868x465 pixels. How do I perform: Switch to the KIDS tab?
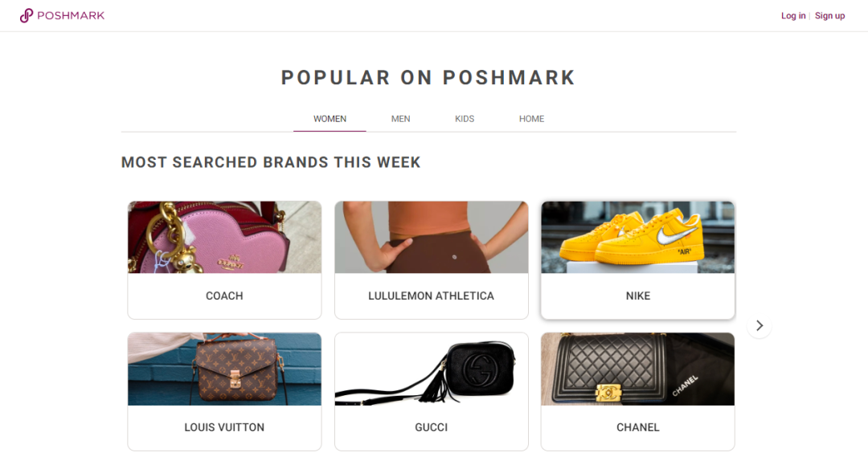pos(465,118)
